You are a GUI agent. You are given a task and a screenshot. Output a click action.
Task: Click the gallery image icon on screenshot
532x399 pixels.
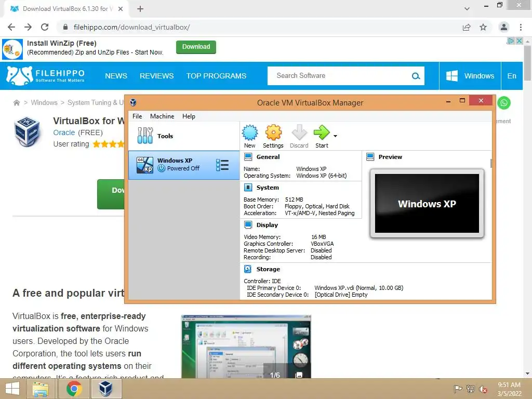[x=299, y=375]
